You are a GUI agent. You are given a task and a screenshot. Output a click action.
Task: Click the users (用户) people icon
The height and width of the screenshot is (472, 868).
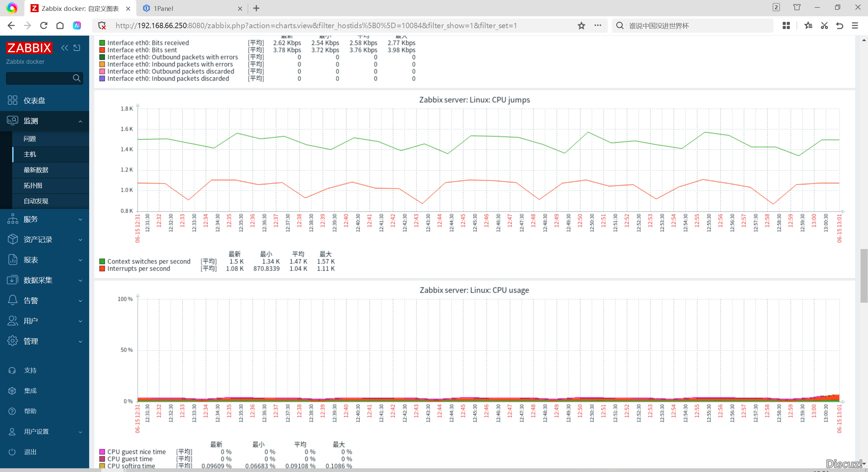pyautogui.click(x=13, y=321)
